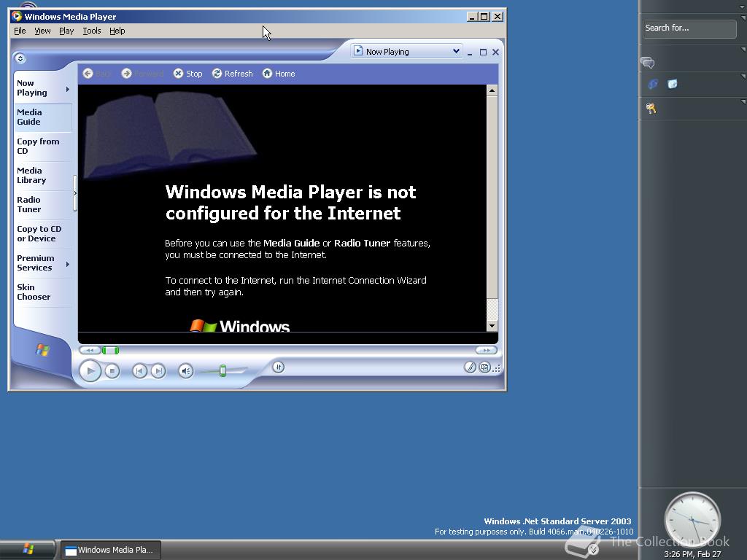
Task: Open the Media Library section
Action: point(43,175)
